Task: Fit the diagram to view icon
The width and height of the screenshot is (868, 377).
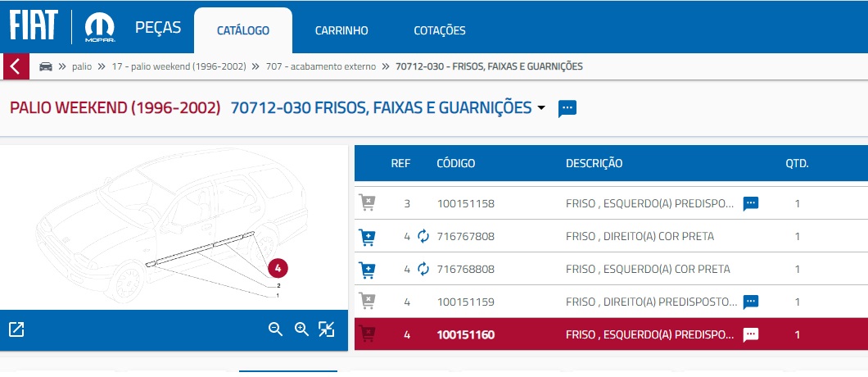Action: [x=327, y=329]
